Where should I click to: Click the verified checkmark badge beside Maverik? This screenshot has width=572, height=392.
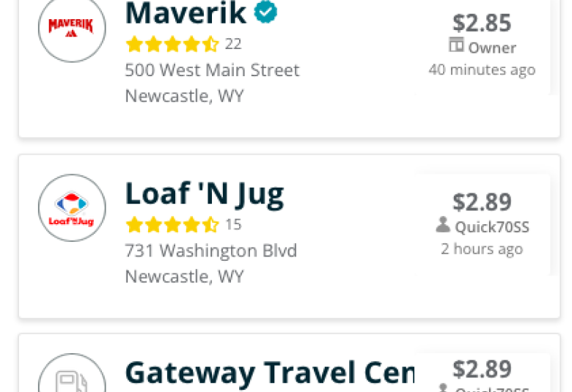coord(265,12)
